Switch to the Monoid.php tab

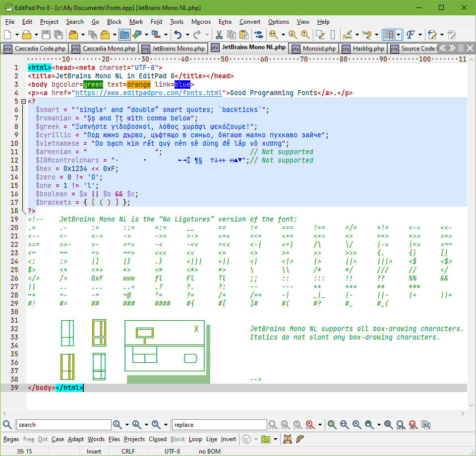pyautogui.click(x=314, y=49)
